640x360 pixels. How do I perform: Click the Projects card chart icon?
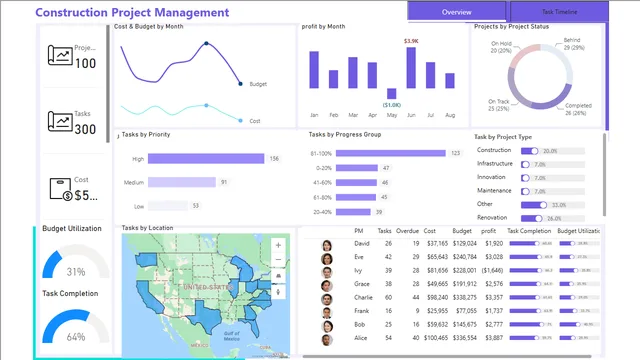coord(60,55)
